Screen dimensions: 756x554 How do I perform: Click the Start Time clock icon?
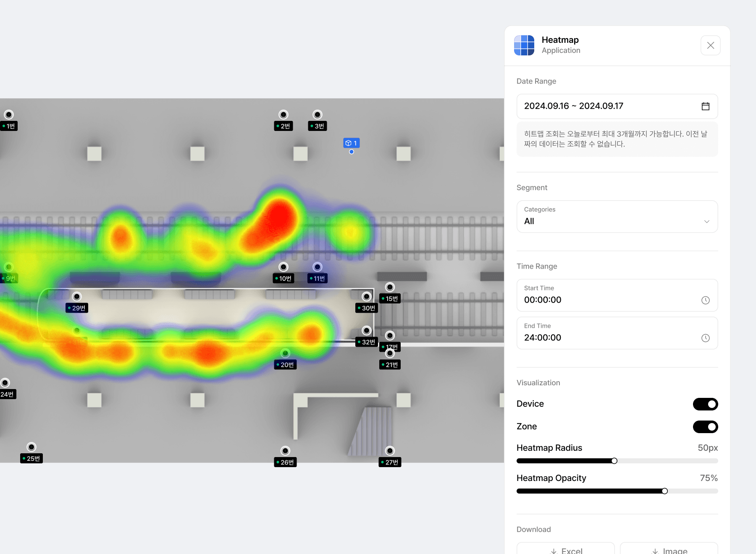coord(706,300)
